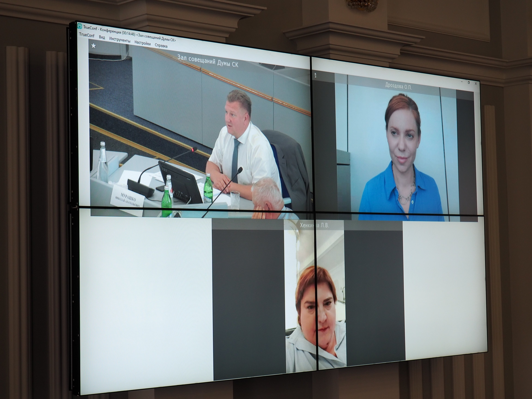
Task: Click the 'Зал совещаний Думы СК' label
Action: pos(208,61)
